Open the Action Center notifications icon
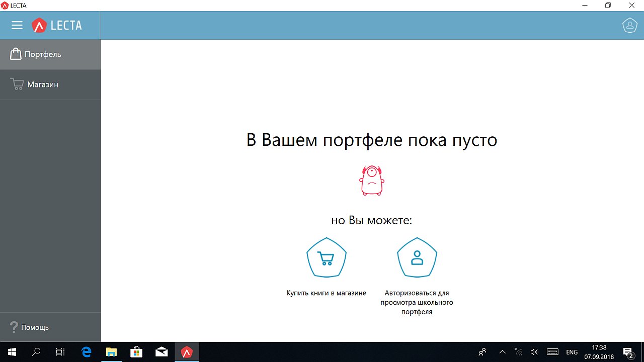Viewport: 644px width, 362px height. [x=628, y=352]
